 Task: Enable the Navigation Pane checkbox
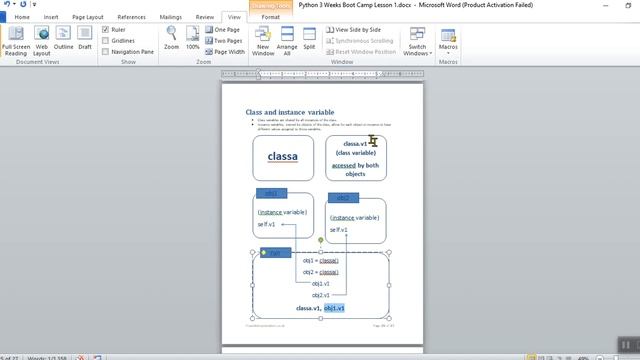click(106, 51)
